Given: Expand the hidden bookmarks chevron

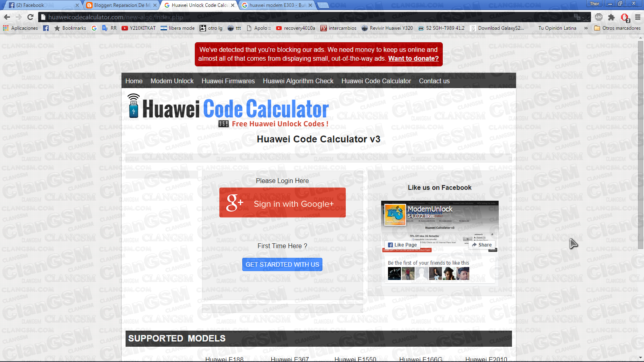Looking at the screenshot, I should 586,28.
